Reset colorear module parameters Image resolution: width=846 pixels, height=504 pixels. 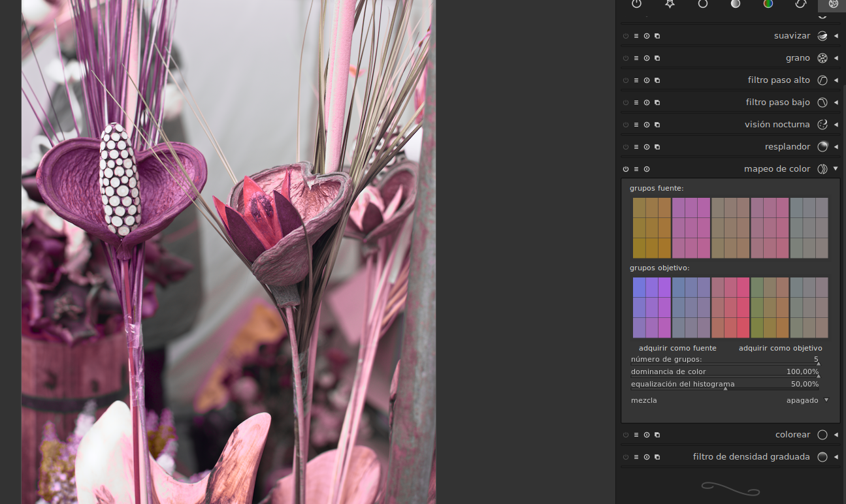pyautogui.click(x=647, y=435)
